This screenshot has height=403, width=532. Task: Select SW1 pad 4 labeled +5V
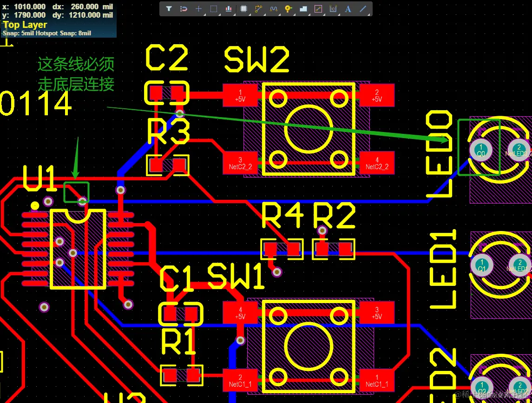[240, 313]
